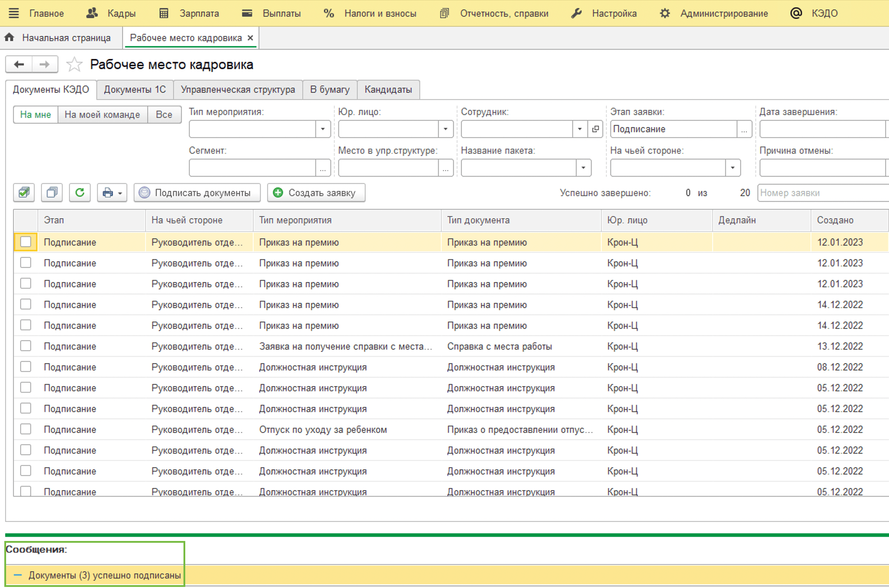Viewport: 889px width, 588px height.
Task: Collapse the message with the dash icon
Action: [x=18, y=575]
